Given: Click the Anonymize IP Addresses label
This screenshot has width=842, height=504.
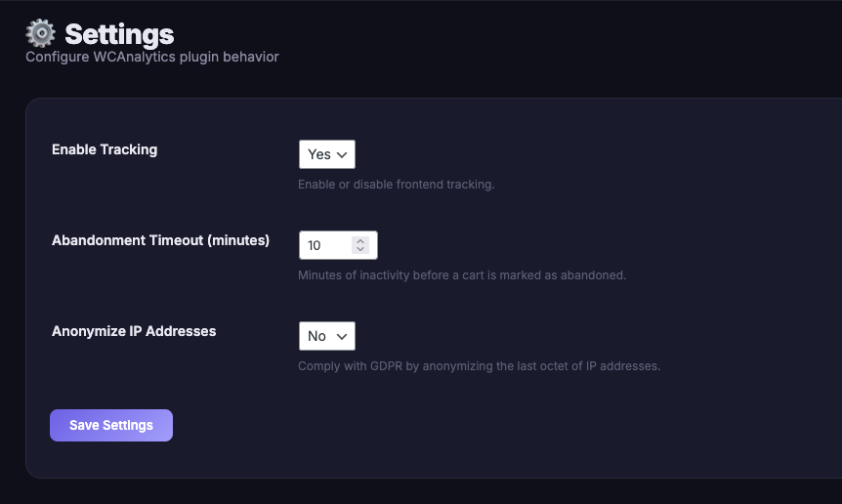Looking at the screenshot, I should point(134,331).
